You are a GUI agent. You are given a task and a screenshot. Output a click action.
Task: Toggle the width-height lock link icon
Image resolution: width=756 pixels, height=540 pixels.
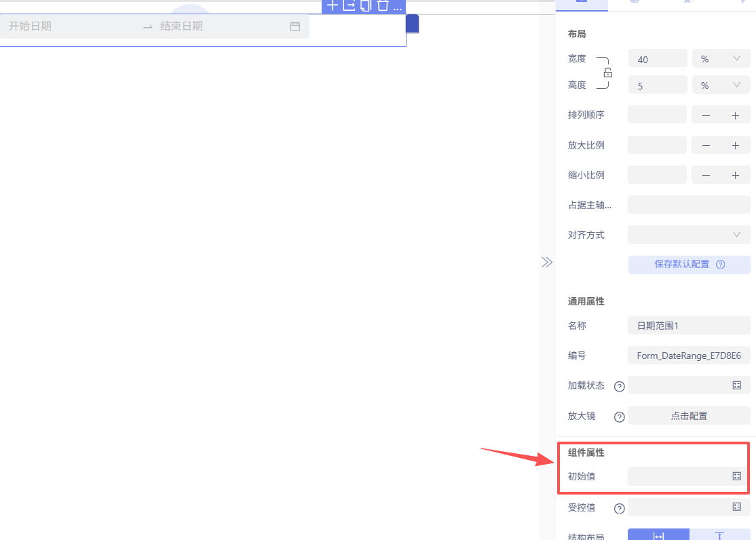coord(607,71)
